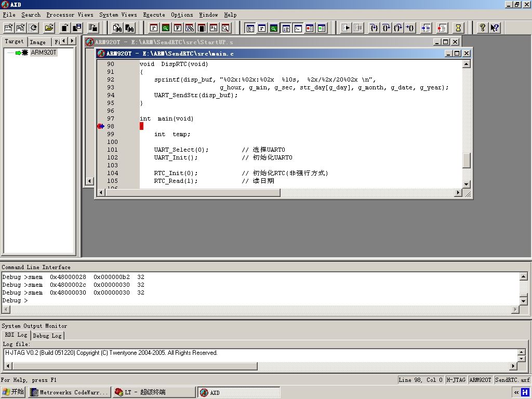Select the ARM920T target tree item
The width and height of the screenshot is (532, 399).
44,52
